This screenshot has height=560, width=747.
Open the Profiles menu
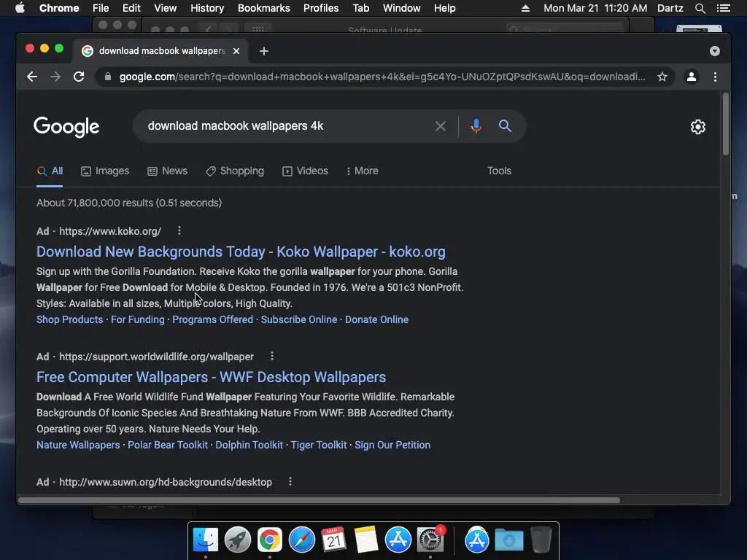pos(321,8)
